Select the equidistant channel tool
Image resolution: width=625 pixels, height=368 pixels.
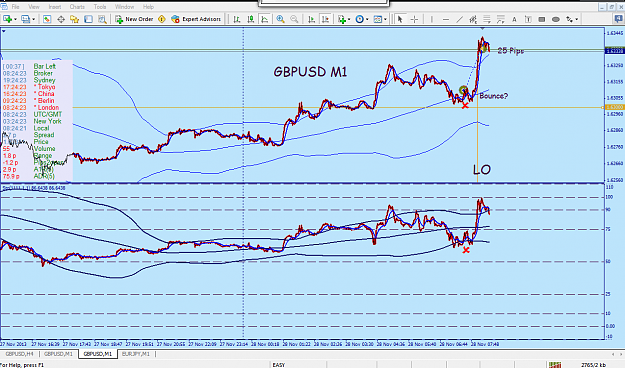[x=473, y=19]
